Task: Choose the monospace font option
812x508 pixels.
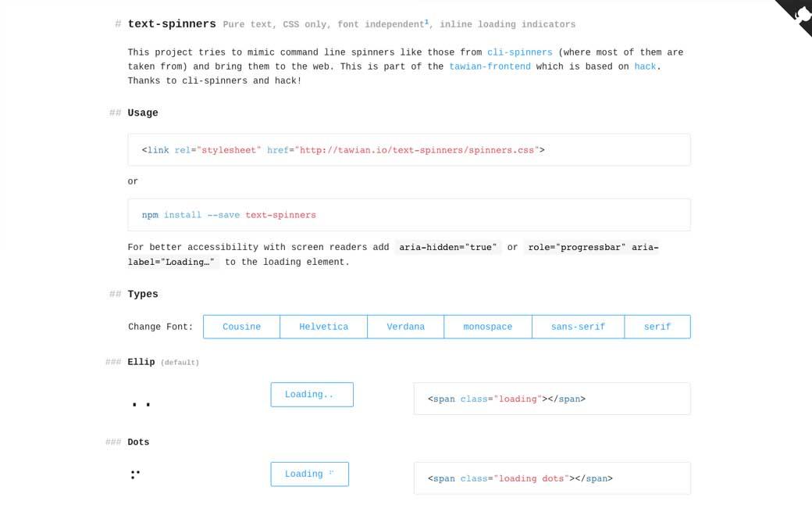Action: (487, 327)
